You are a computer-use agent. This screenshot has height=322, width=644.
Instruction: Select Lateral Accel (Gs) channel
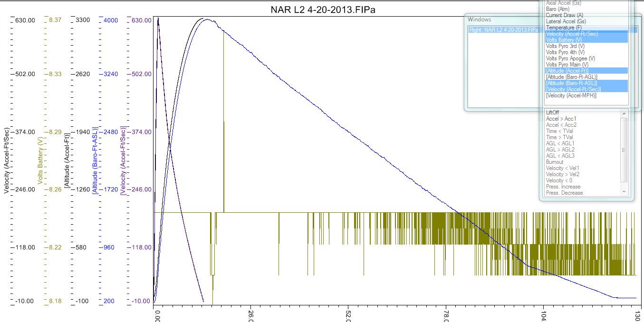point(566,21)
